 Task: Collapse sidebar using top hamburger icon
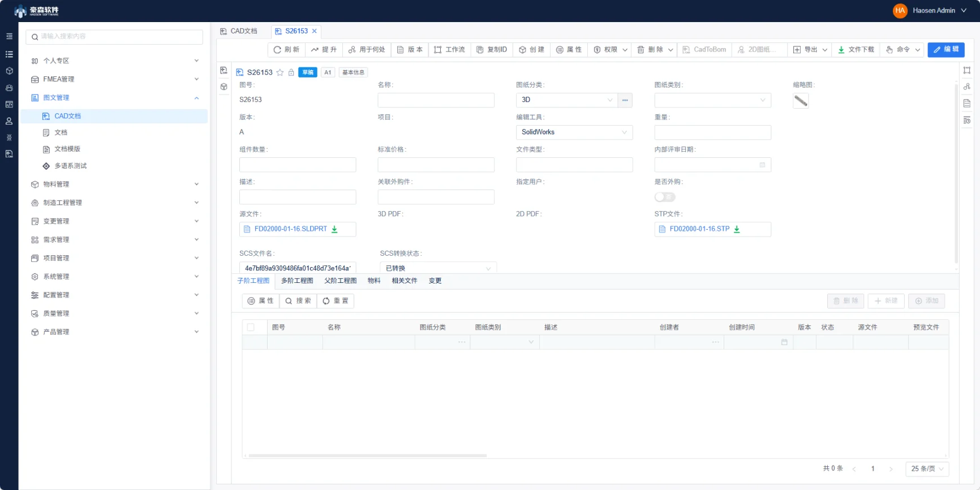coord(9,36)
